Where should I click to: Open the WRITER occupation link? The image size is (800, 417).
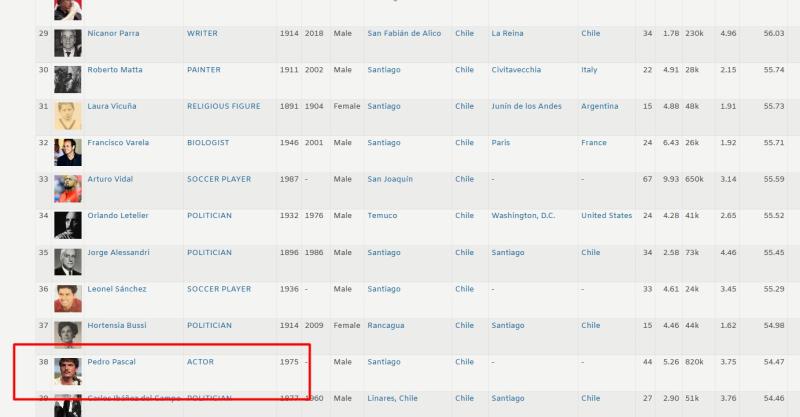203,33
